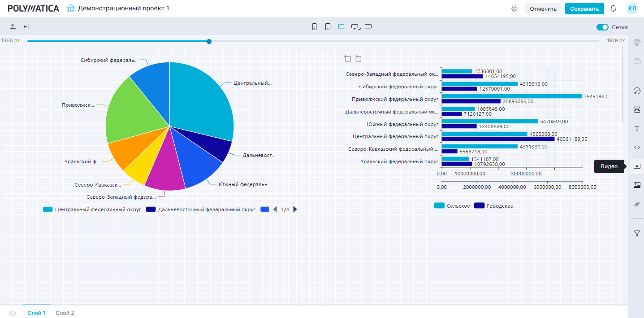Click the Отменить button
Viewport: 644px width, 318px height.
click(543, 9)
